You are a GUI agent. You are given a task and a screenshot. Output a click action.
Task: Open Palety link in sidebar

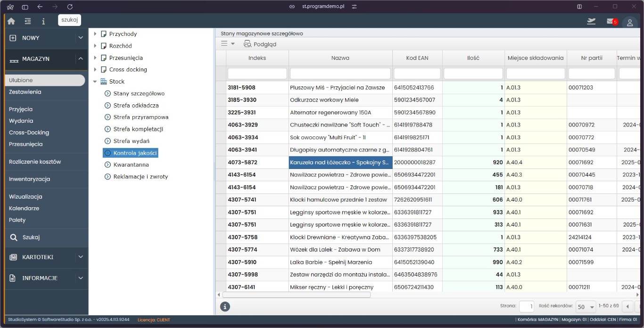[x=17, y=220]
